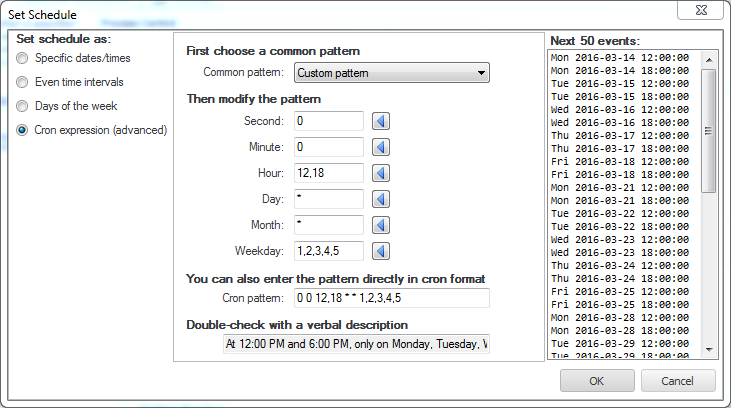
Task: Click the arrow icon beside Weekday field
Action: coord(381,251)
